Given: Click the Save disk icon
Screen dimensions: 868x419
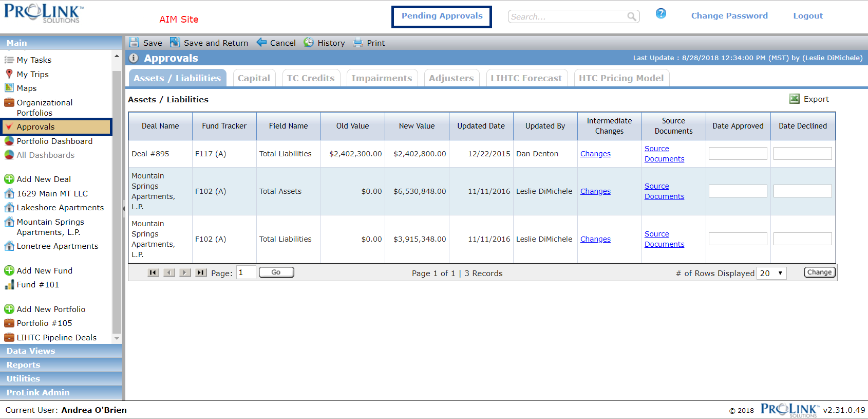Looking at the screenshot, I should click(x=134, y=43).
